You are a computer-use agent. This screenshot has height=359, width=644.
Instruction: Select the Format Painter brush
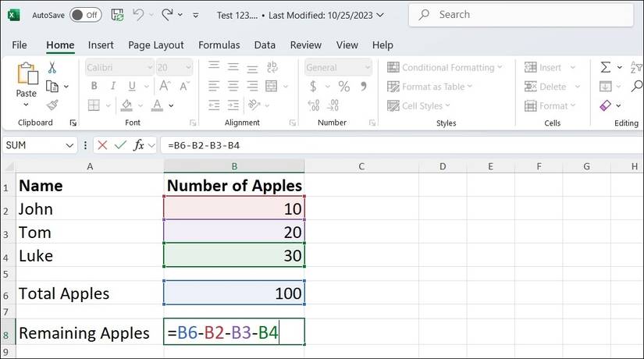point(52,105)
